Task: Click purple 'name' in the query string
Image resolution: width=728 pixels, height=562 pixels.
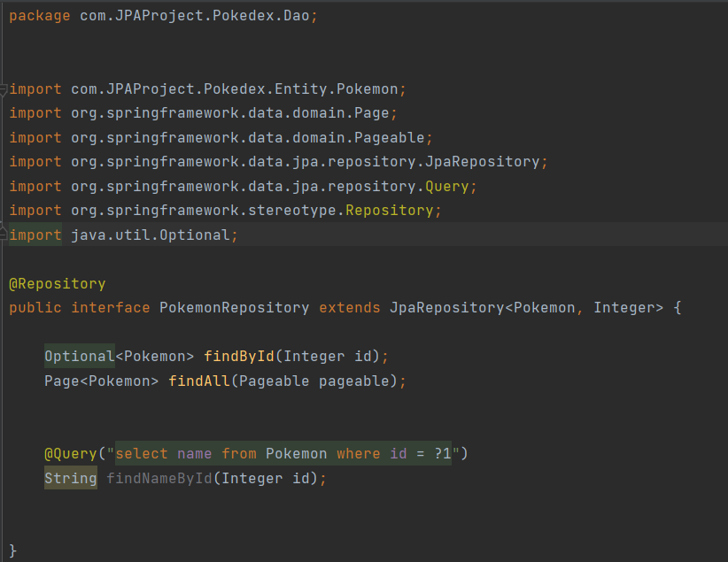Action: click(x=195, y=454)
